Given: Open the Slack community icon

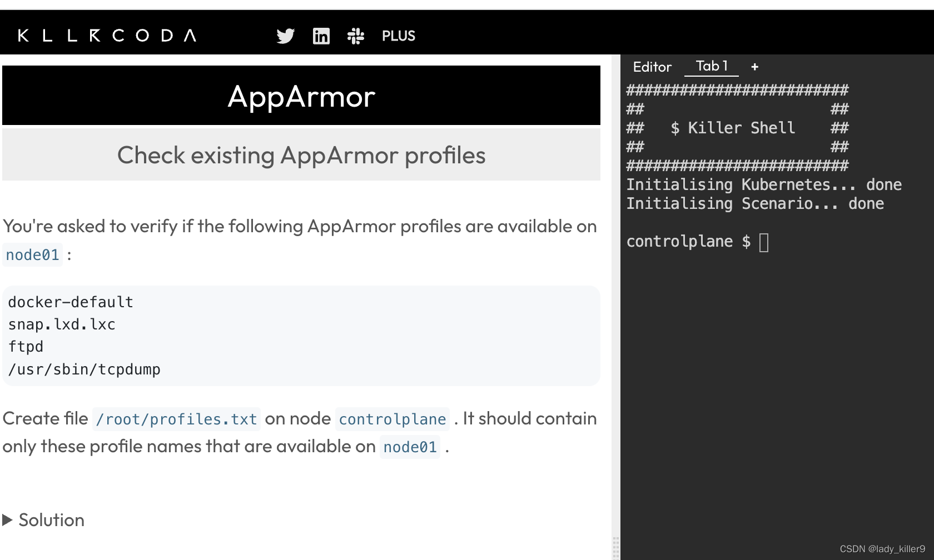Looking at the screenshot, I should click(x=356, y=36).
